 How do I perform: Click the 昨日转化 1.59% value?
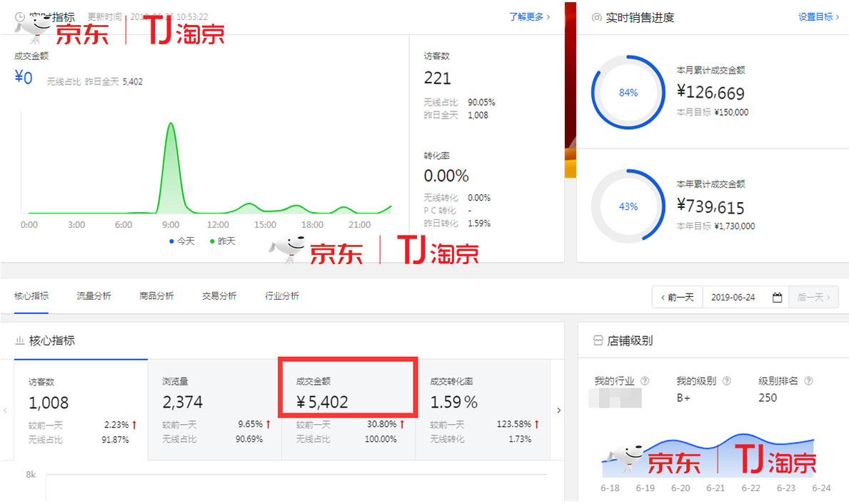(x=479, y=223)
